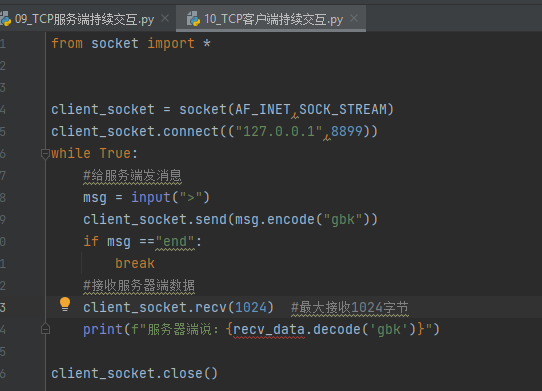Click the 'while True:' statement
Image resolution: width=542 pixels, height=391 pixels.
coord(94,153)
